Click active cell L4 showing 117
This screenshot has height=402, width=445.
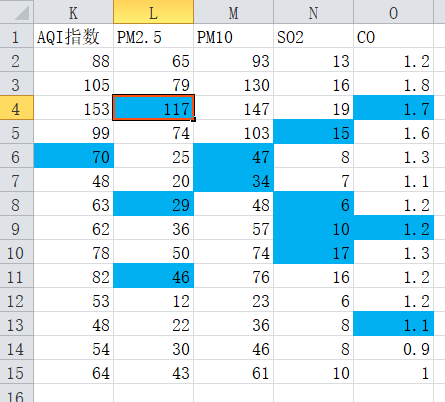[x=154, y=108]
